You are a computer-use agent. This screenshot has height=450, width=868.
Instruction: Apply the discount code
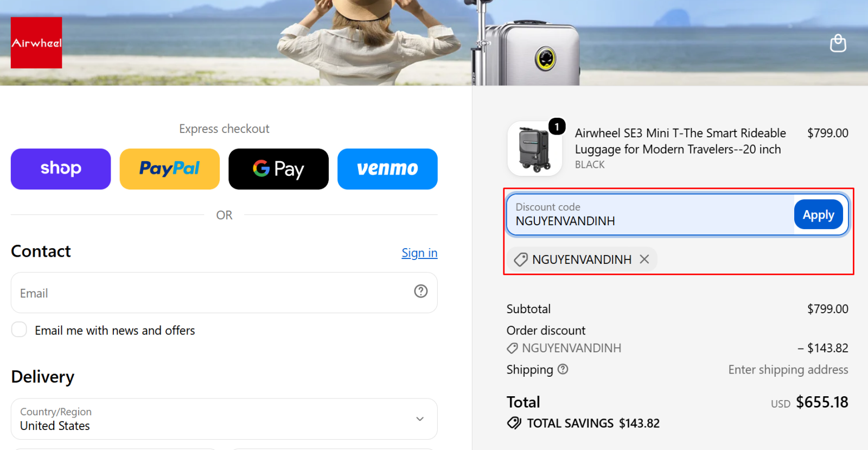(x=819, y=215)
